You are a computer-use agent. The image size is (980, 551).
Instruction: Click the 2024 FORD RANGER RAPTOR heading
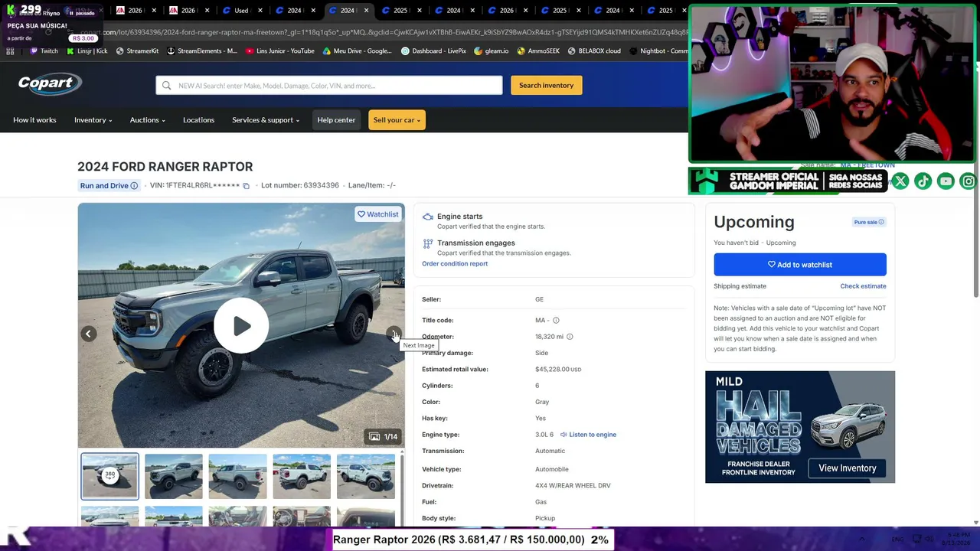(x=165, y=167)
